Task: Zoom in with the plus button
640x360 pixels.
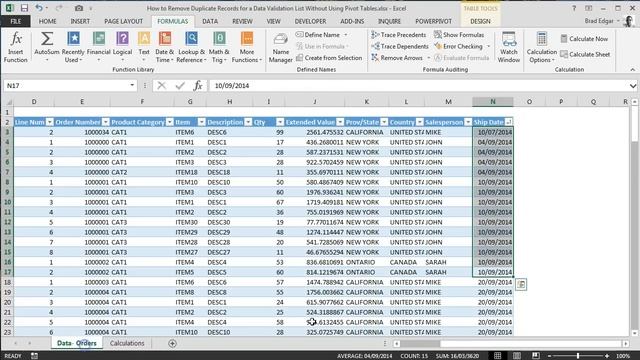Action: tap(607, 356)
